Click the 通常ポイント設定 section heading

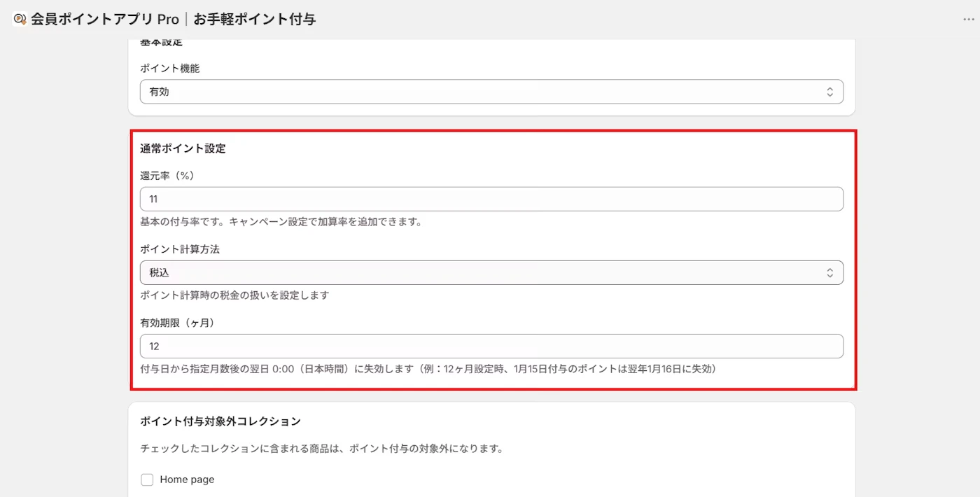tap(183, 148)
